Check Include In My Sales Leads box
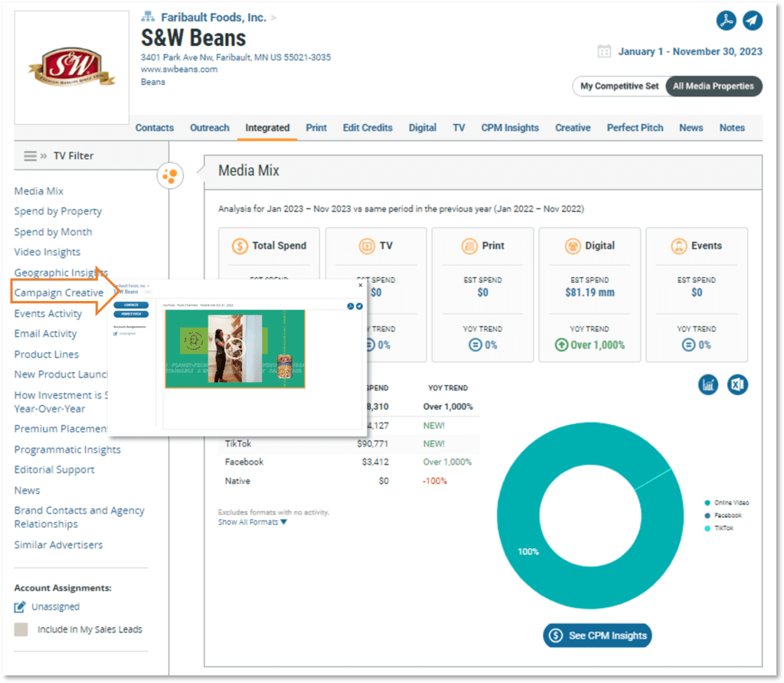Image resolution: width=784 pixels, height=683 pixels. coord(21,629)
